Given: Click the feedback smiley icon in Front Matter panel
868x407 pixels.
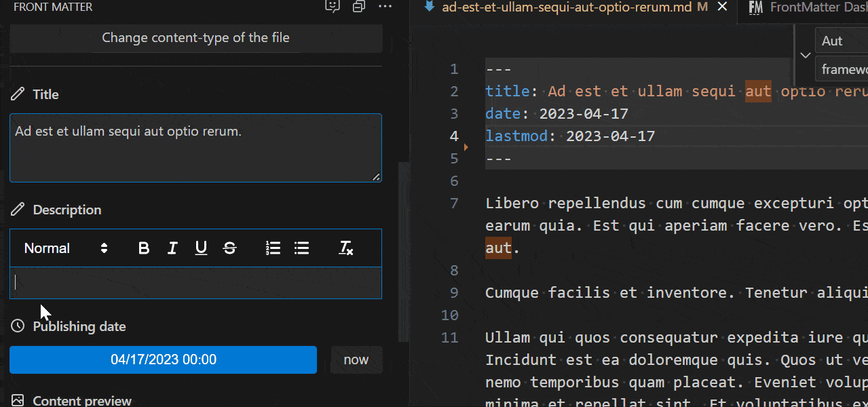Looking at the screenshot, I should (332, 7).
